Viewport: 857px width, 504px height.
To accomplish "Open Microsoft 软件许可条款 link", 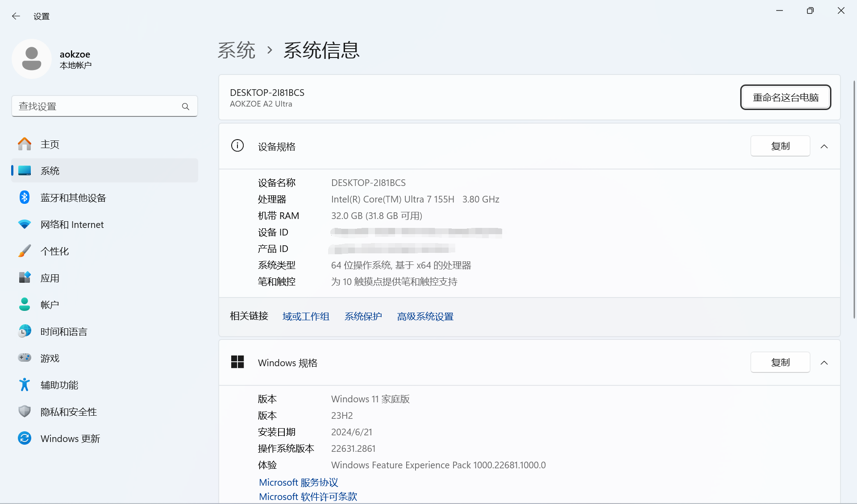I will click(308, 496).
